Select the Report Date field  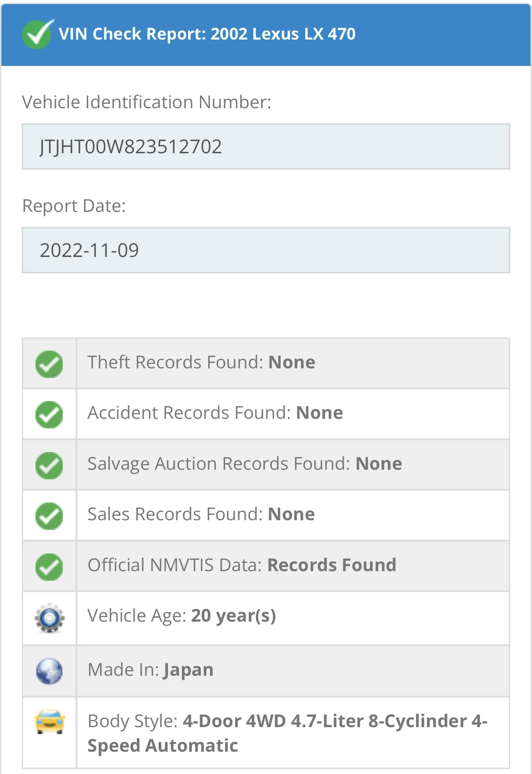pyautogui.click(x=266, y=250)
